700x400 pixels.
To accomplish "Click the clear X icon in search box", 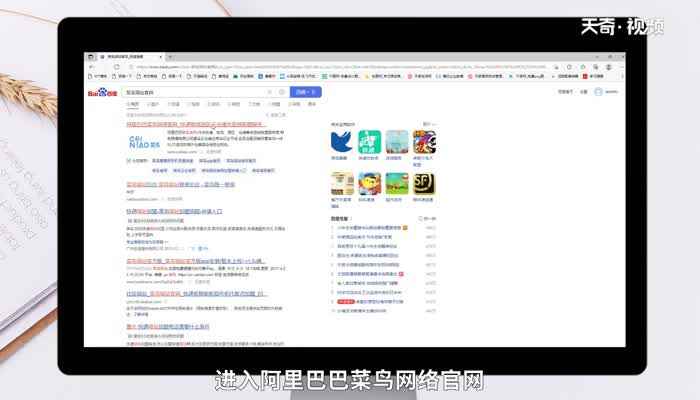I will point(270,92).
